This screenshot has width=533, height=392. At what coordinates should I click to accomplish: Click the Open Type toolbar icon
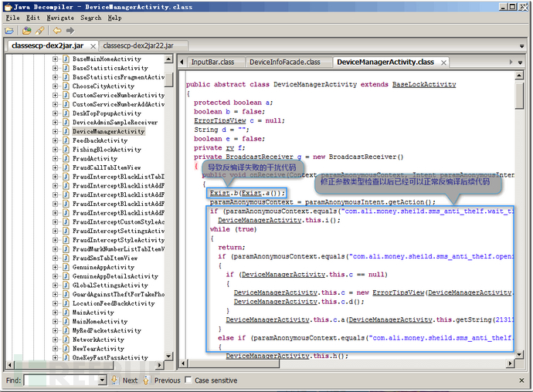pyautogui.click(x=25, y=31)
